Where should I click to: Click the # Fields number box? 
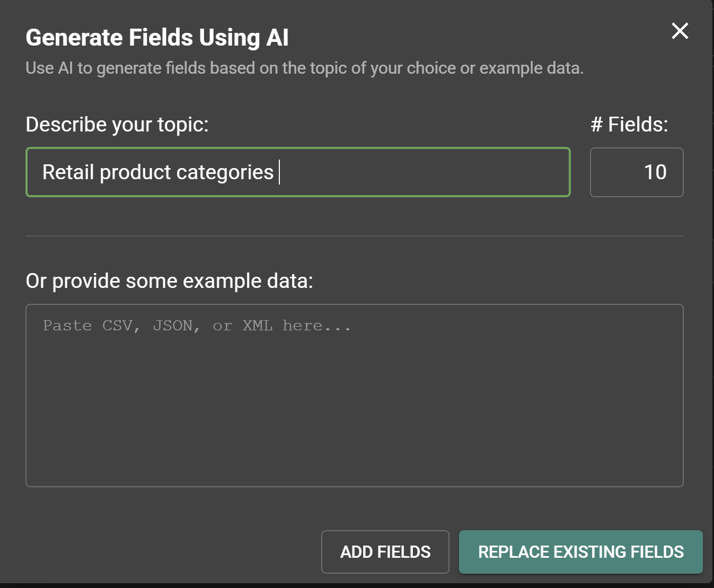tap(636, 172)
